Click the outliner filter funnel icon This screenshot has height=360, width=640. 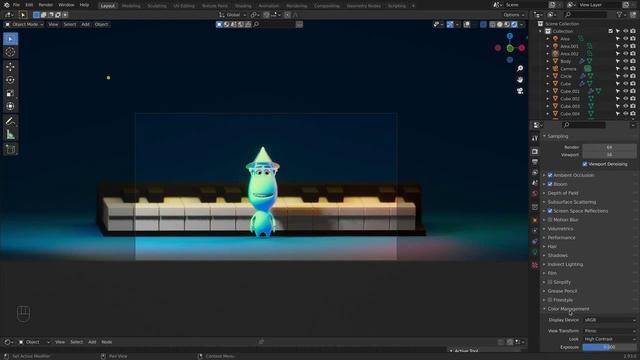[x=620, y=15]
